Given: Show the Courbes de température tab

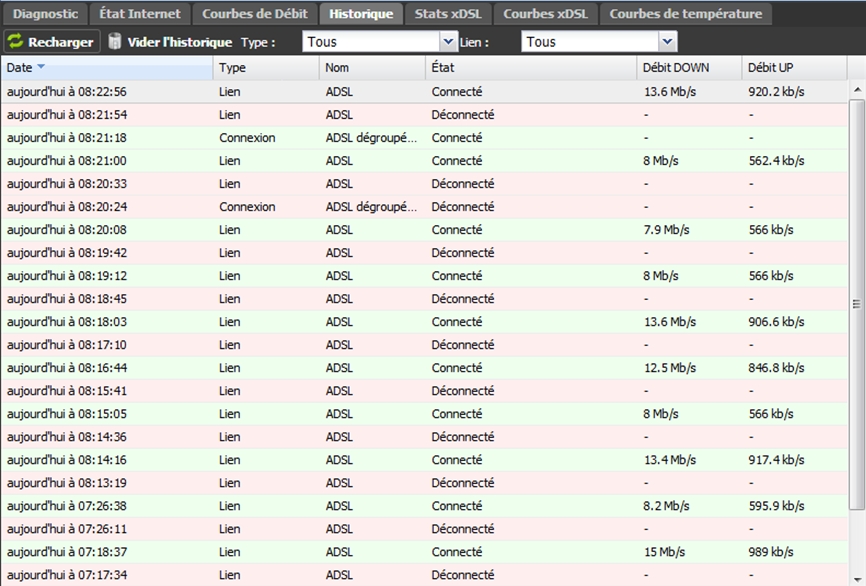Looking at the screenshot, I should click(686, 14).
